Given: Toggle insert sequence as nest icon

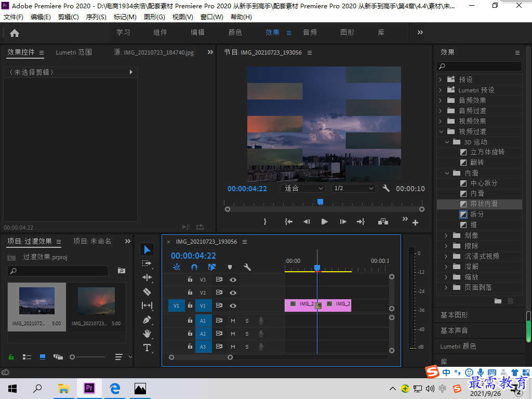Looking at the screenshot, I should point(177,267).
